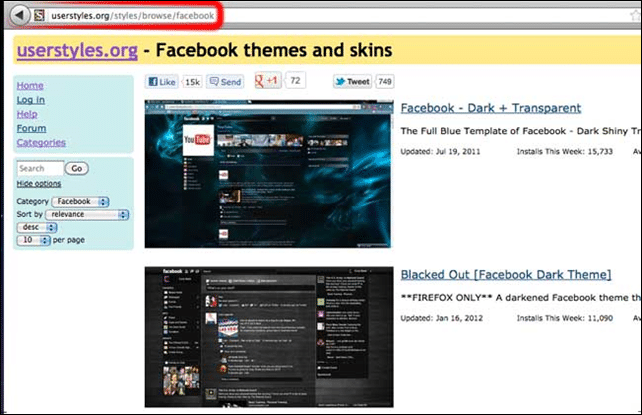Click the Tweet button
This screenshot has height=415, width=642.
[x=353, y=81]
